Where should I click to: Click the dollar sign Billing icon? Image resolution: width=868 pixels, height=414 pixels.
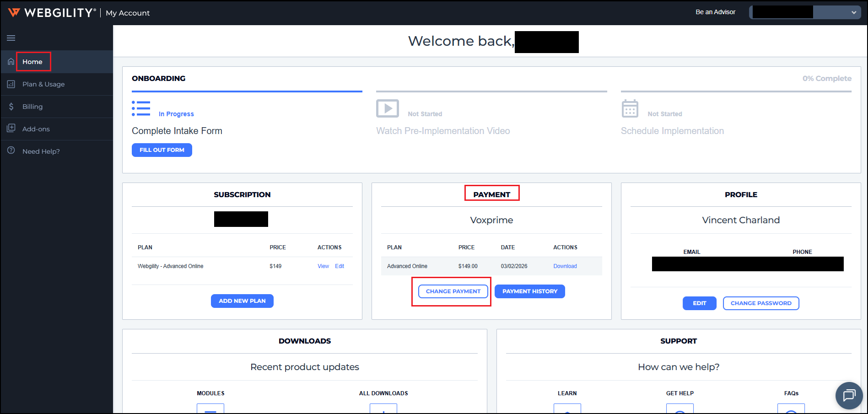11,107
